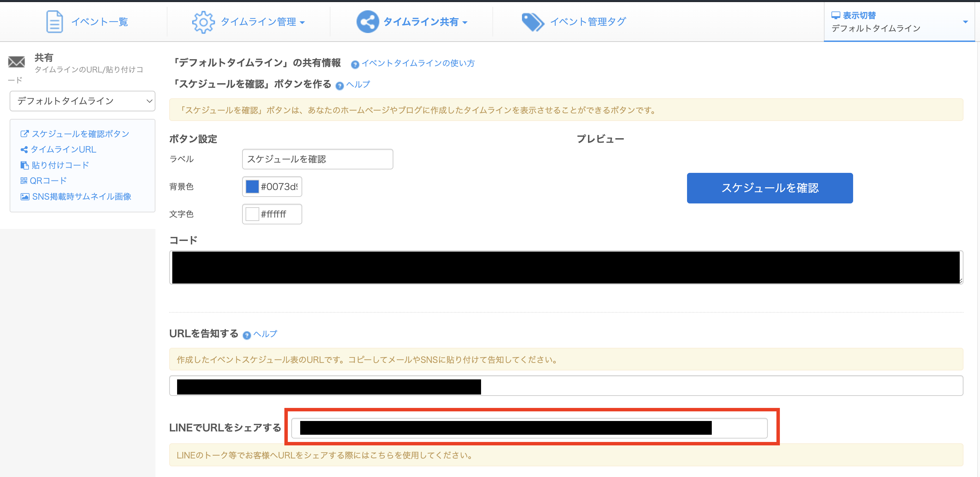Click the ラベル text input field
Screen dimensions: 980x477
[x=317, y=159]
